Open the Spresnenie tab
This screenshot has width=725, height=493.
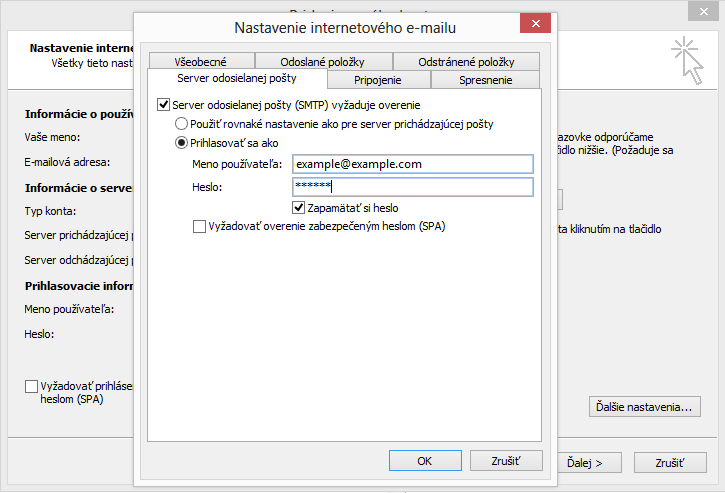486,80
